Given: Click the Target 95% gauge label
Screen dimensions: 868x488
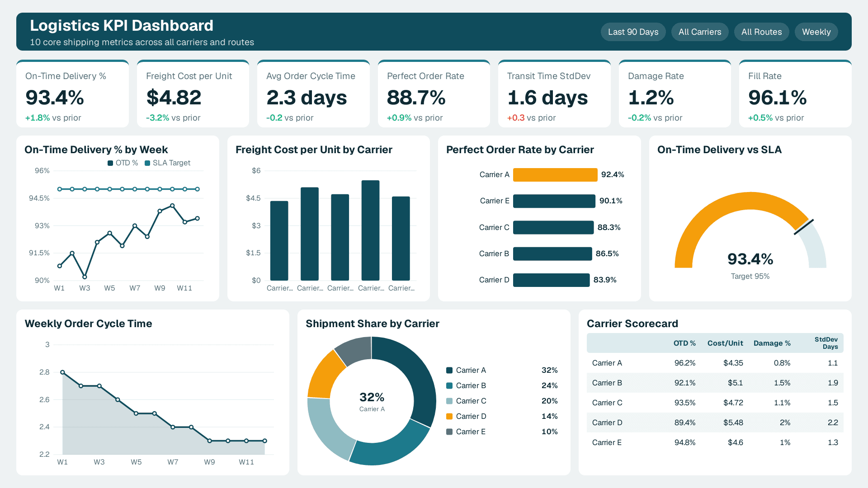Looking at the screenshot, I should (750, 277).
